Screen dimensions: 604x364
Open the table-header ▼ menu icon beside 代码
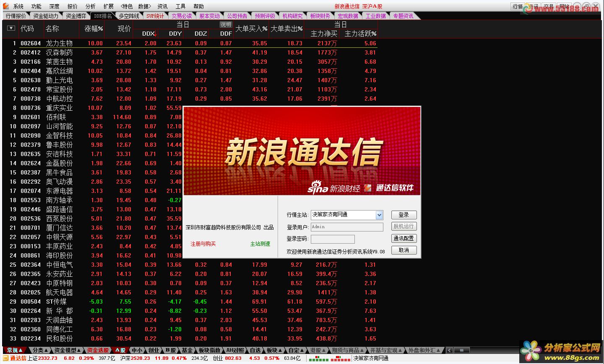(11, 28)
